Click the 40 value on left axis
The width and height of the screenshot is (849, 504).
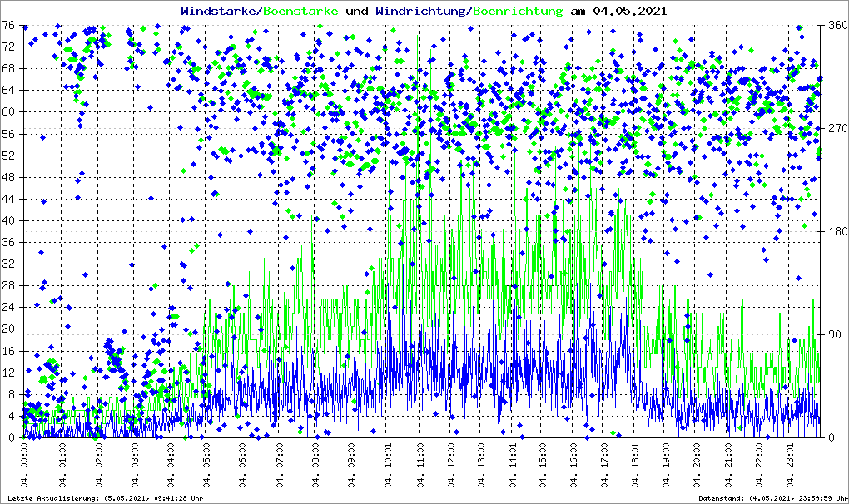point(9,221)
